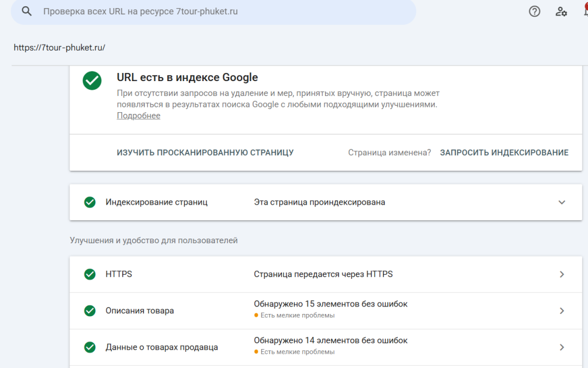The height and width of the screenshot is (368, 588).
Task: Open the help question mark icon
Action: (535, 11)
